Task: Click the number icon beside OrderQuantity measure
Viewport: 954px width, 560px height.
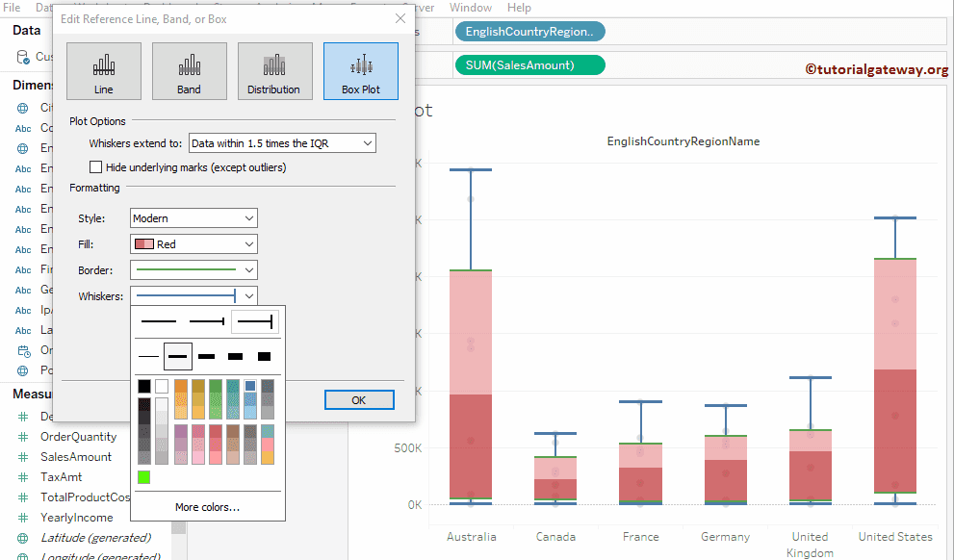Action: point(23,436)
